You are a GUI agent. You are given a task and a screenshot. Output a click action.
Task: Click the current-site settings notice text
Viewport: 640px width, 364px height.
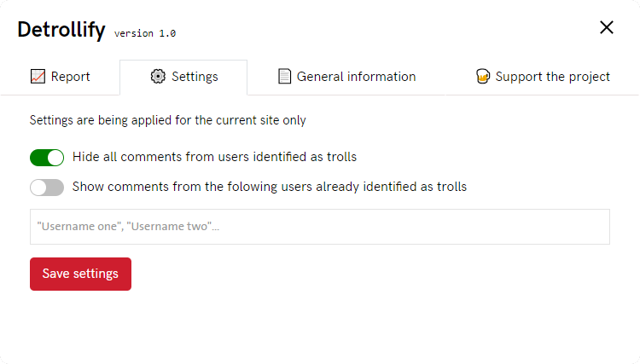pyautogui.click(x=167, y=120)
